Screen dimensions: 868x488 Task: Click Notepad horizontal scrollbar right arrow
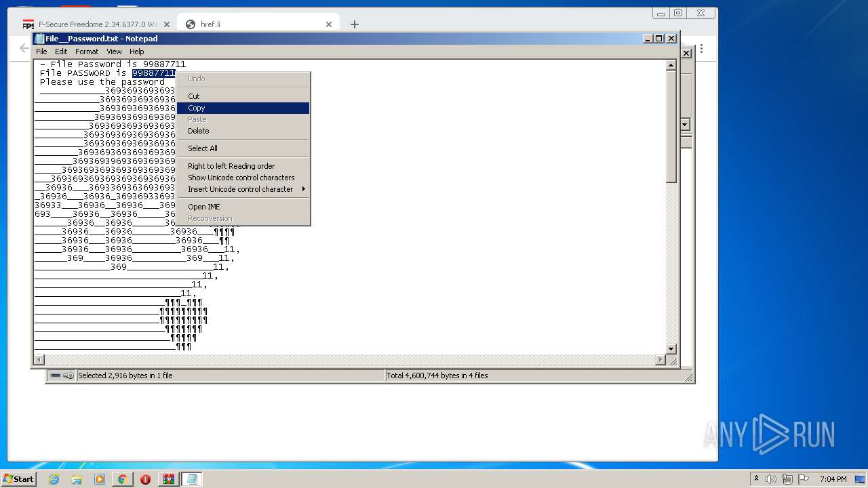point(660,360)
